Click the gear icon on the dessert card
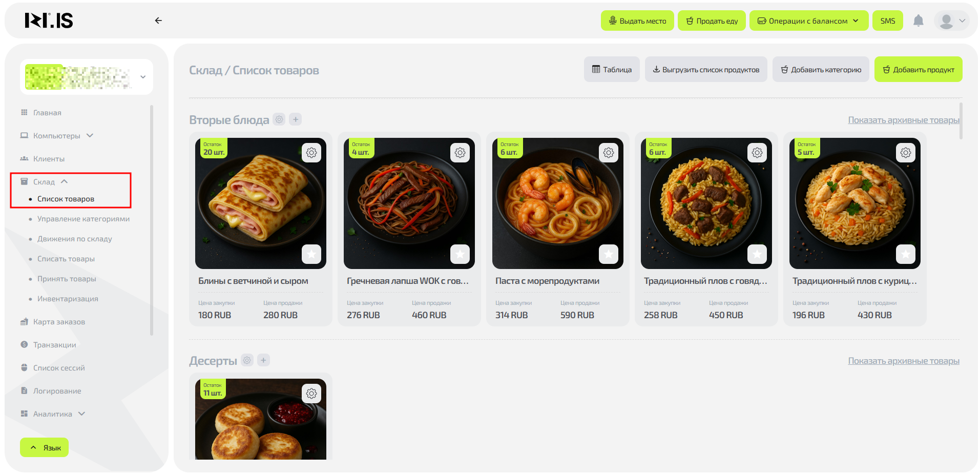 311,394
